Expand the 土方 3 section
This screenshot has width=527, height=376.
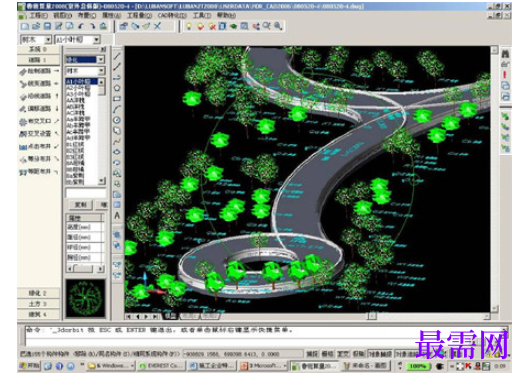pyautogui.click(x=38, y=304)
